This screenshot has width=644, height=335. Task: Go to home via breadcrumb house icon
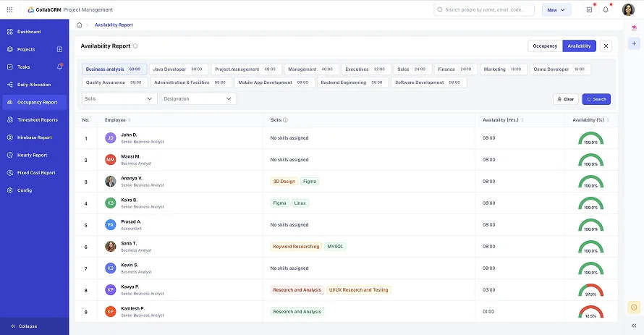pos(80,25)
